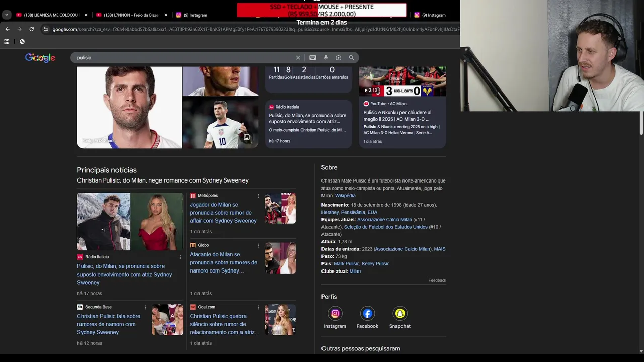This screenshot has width=644, height=362.
Task: Open Pulisic's Facebook profile icon
Action: (x=367, y=314)
